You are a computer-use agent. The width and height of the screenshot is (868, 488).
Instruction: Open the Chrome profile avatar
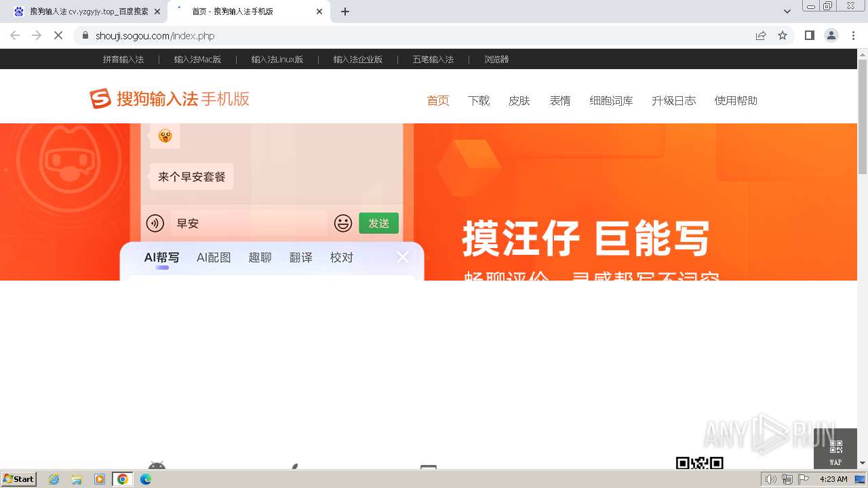pos(831,35)
